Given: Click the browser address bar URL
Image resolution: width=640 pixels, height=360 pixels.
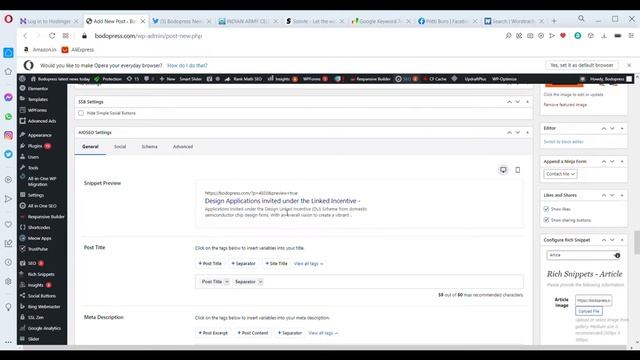Looking at the screenshot, I should click(148, 36).
